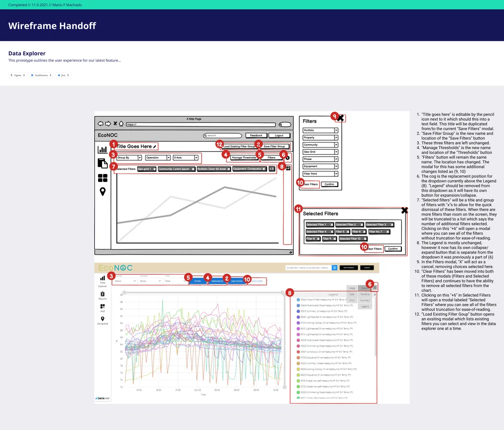Click the wireframe search field
Image resolution: width=504 pixels, height=430 pixels.
(x=222, y=136)
